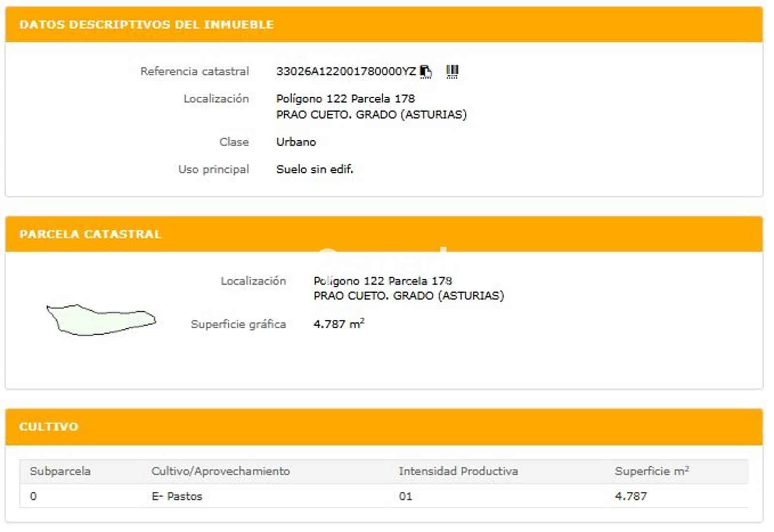This screenshot has width=774, height=532.
Task: Select the cadastral reference 33026A122001780000YZ
Action: [345, 71]
